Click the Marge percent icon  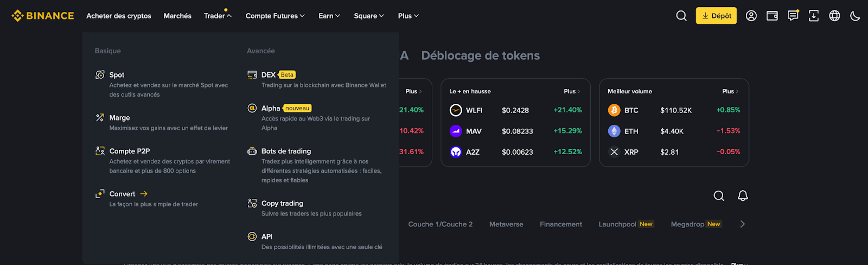[x=100, y=118]
